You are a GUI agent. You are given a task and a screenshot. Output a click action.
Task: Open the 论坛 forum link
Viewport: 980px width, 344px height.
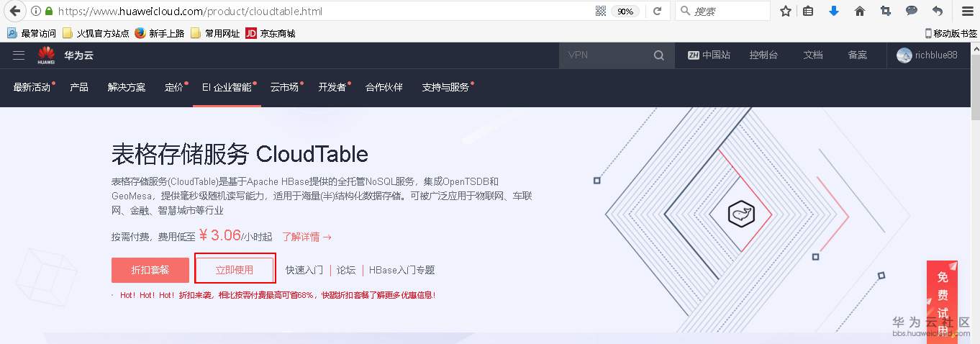(346, 270)
